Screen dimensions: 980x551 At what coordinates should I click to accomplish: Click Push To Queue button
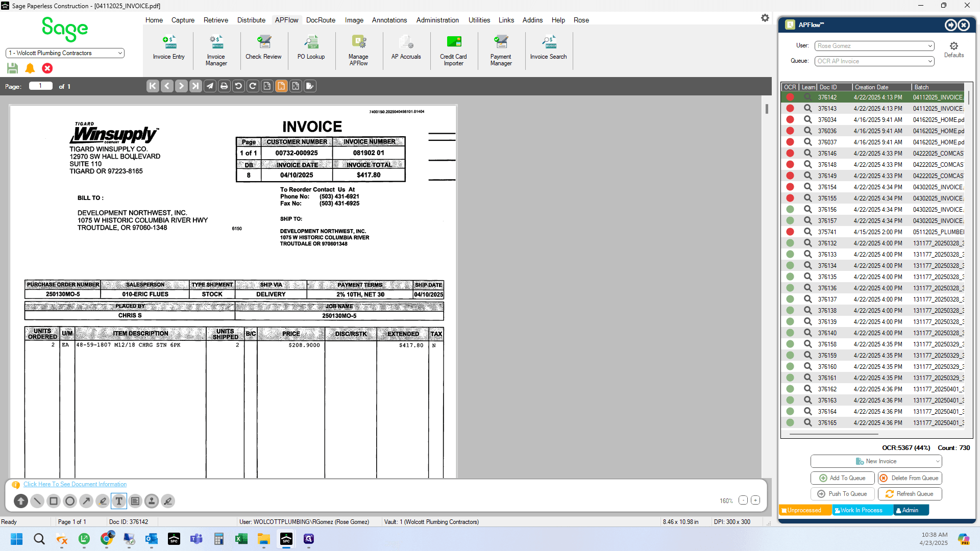tap(842, 494)
